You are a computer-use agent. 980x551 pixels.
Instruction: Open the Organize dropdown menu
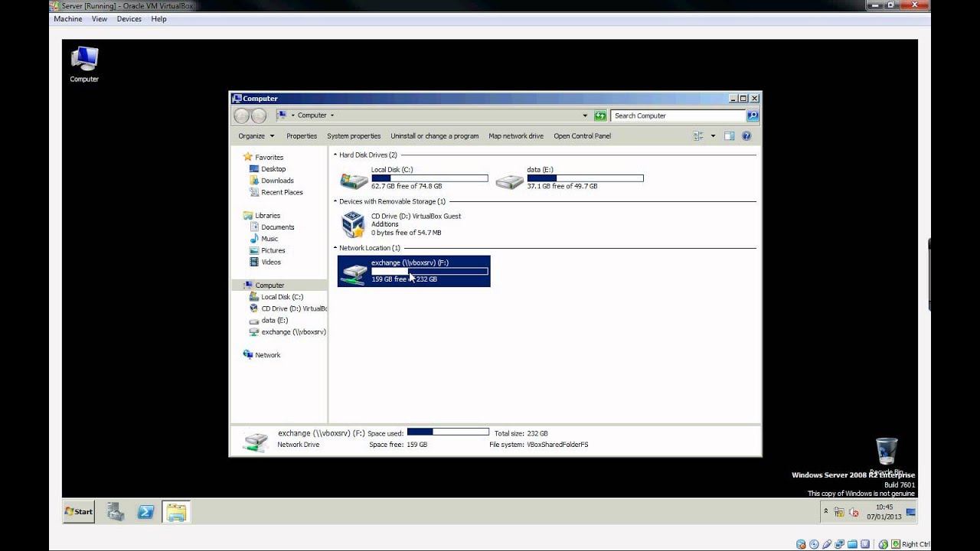click(x=256, y=136)
